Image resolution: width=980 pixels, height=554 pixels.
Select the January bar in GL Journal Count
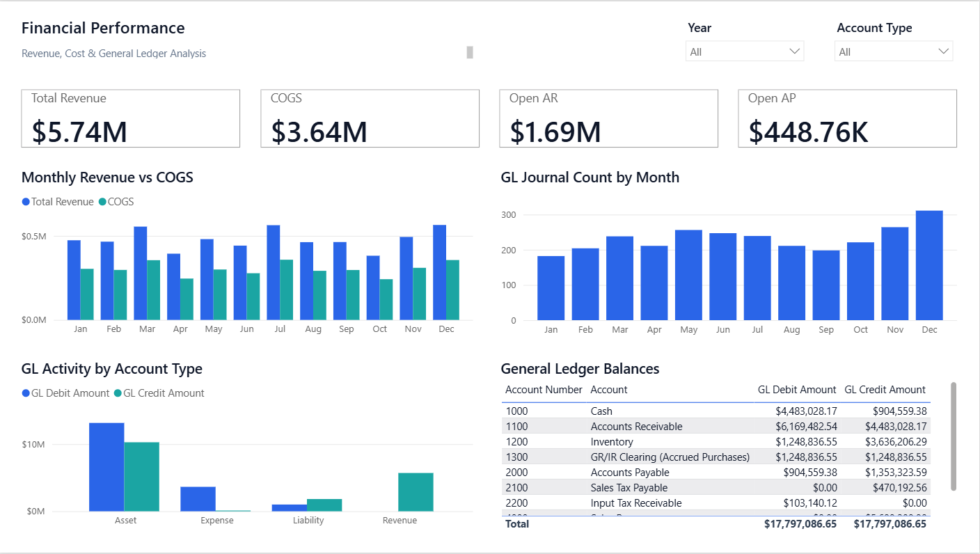(551, 288)
